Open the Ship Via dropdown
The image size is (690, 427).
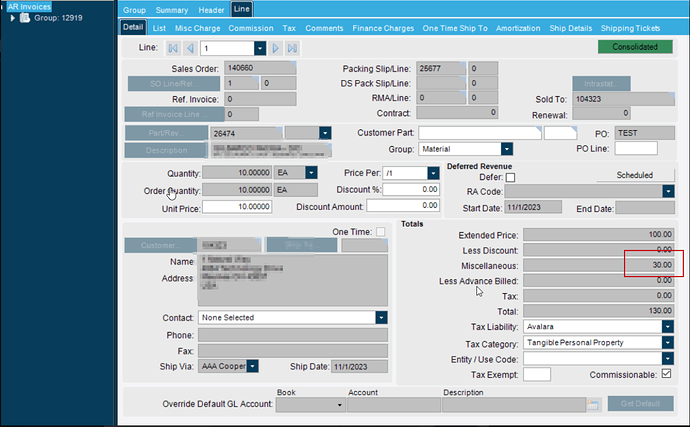pos(253,366)
